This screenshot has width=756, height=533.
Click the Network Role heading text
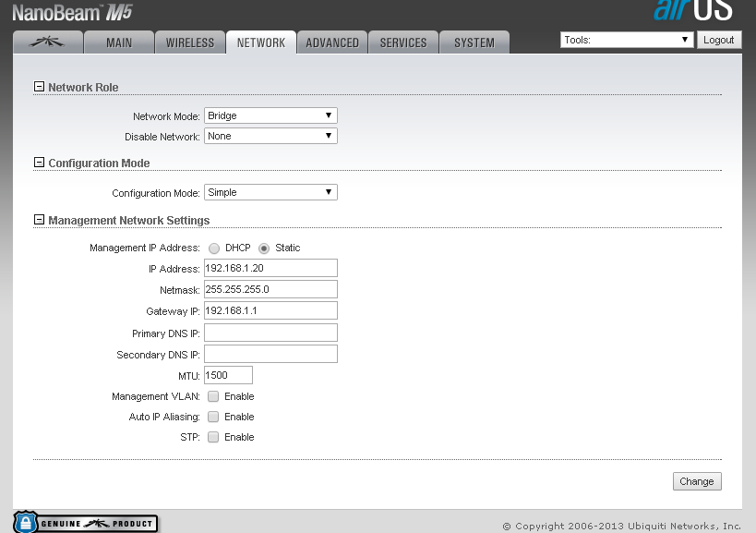(x=83, y=88)
